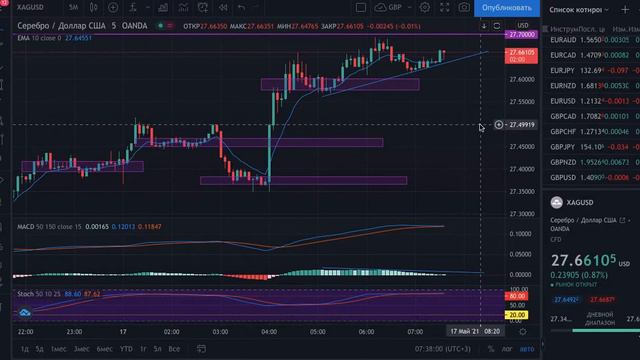The image size is (640, 360).
Task: Add a symbol with the watchlist plus icon
Action: tap(625, 9)
